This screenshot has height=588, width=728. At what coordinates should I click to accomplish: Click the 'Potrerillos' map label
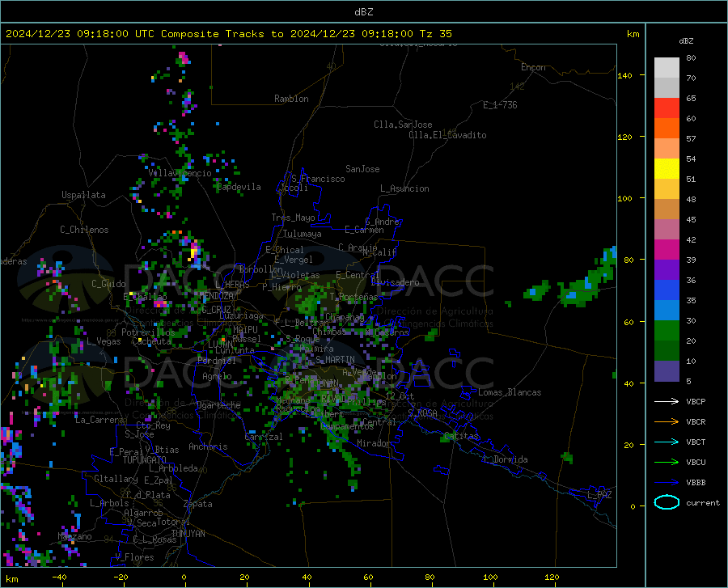[148, 332]
